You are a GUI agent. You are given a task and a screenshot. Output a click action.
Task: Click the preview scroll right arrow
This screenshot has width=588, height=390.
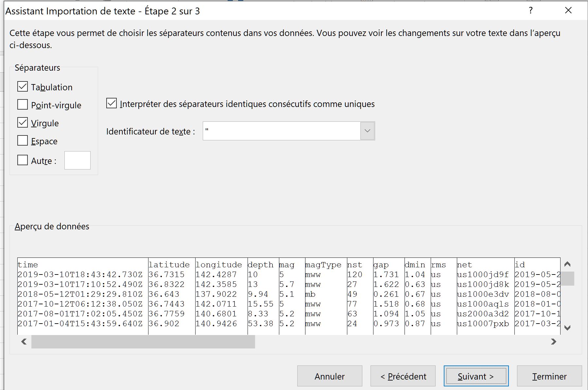(553, 342)
